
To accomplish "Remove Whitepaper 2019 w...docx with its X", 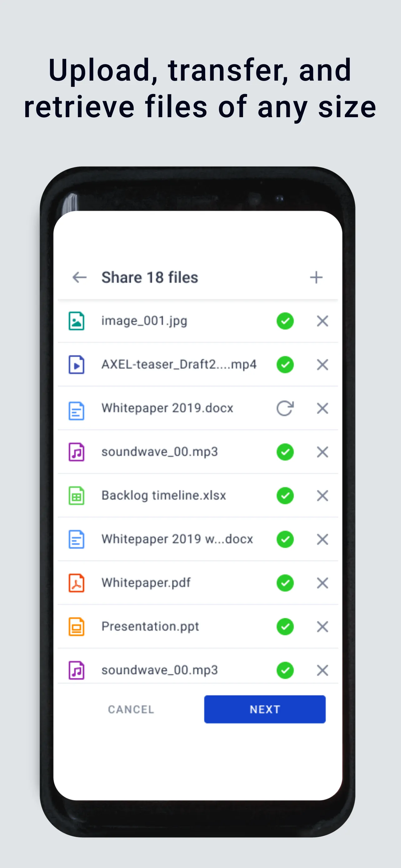I will tap(323, 539).
